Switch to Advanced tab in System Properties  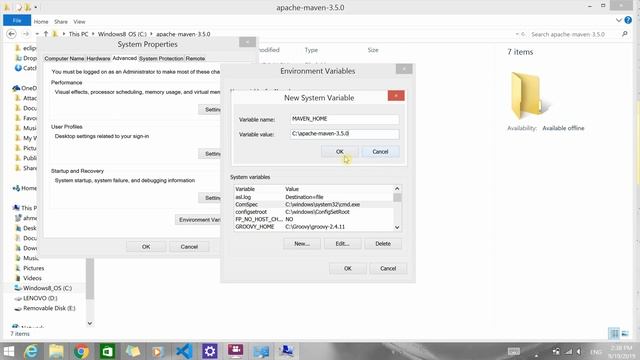pos(124,58)
